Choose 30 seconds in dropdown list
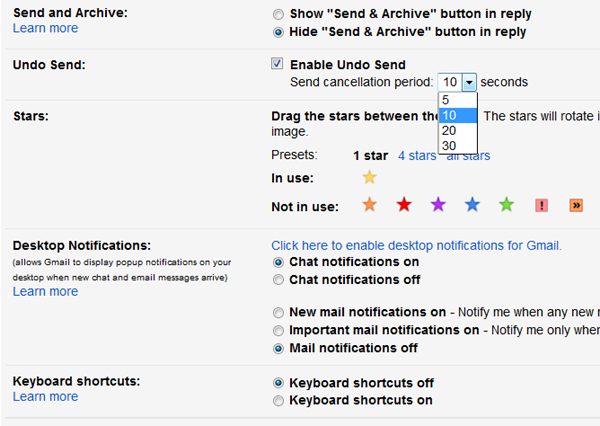600x426 pixels. (x=458, y=146)
